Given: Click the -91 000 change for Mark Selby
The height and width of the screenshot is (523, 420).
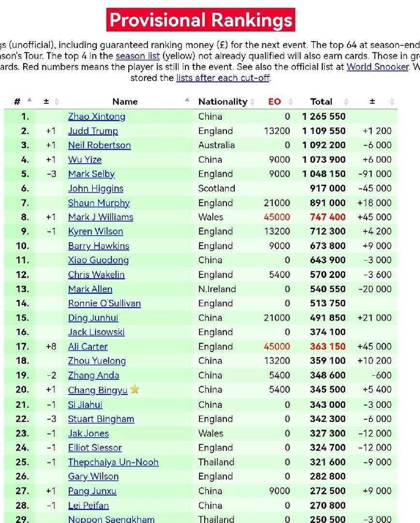Looking at the screenshot, I should (x=375, y=174).
